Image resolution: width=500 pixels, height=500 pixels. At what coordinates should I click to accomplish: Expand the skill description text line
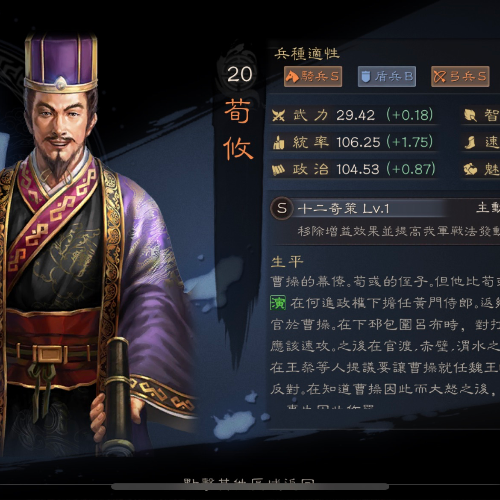pyautogui.click(x=399, y=231)
